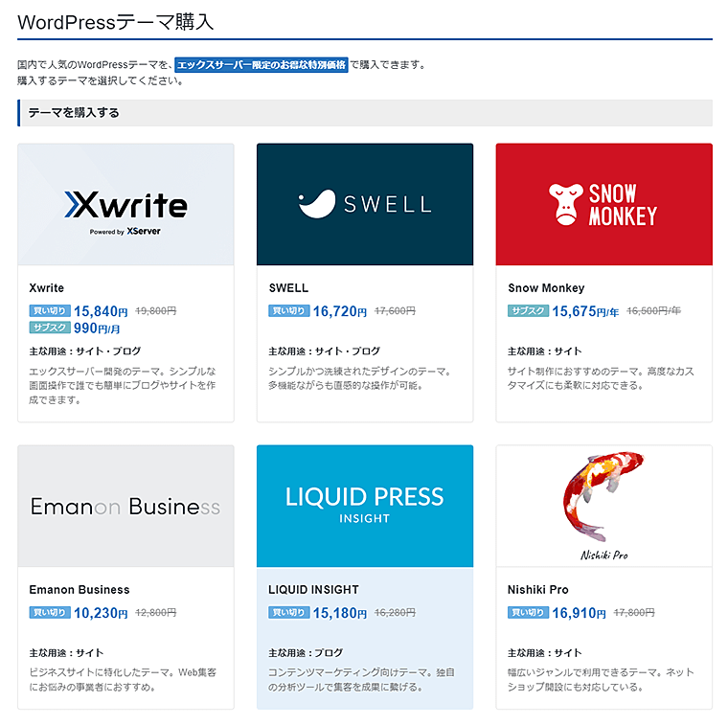Select the LIQUID INSIGHT theme title
Image resolution: width=728 pixels, height=725 pixels.
tap(313, 589)
